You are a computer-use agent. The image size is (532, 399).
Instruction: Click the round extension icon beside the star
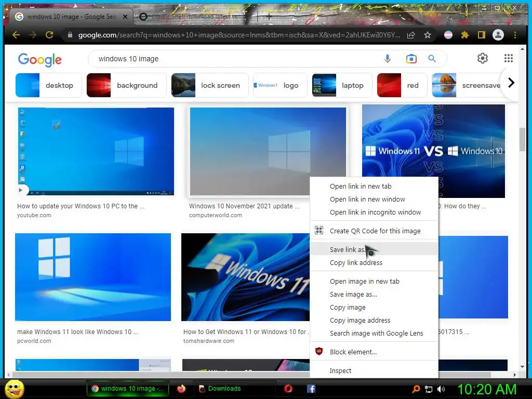448,35
